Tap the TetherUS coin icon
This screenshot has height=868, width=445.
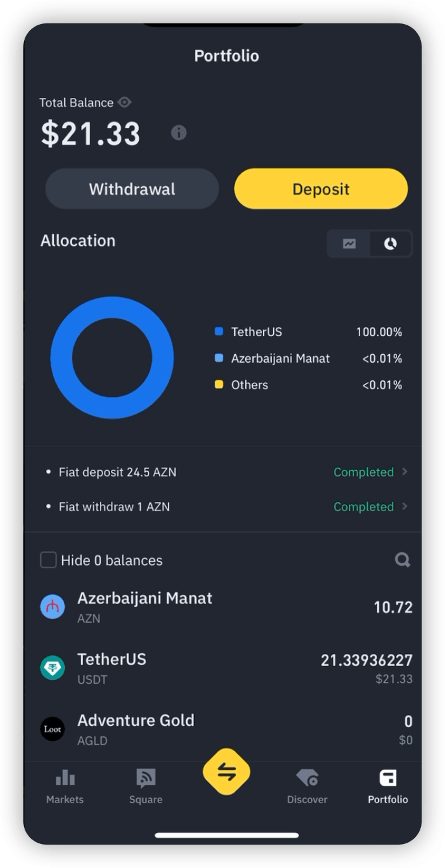pyautogui.click(x=53, y=668)
